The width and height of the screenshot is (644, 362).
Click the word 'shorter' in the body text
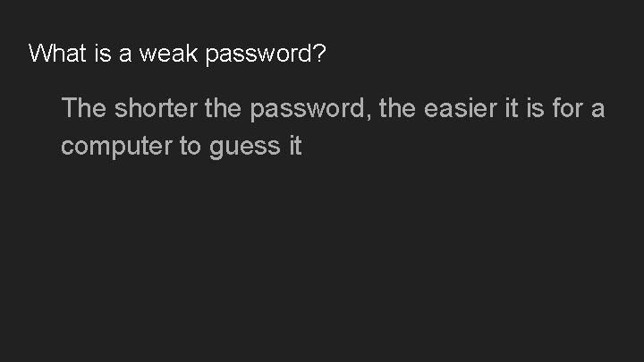(x=156, y=108)
